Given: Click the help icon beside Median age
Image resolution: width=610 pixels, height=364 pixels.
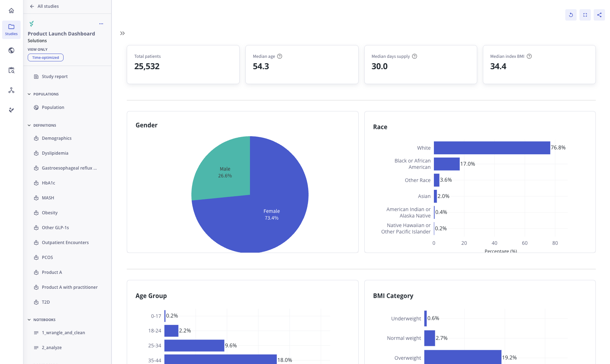Looking at the screenshot, I should [x=279, y=56].
